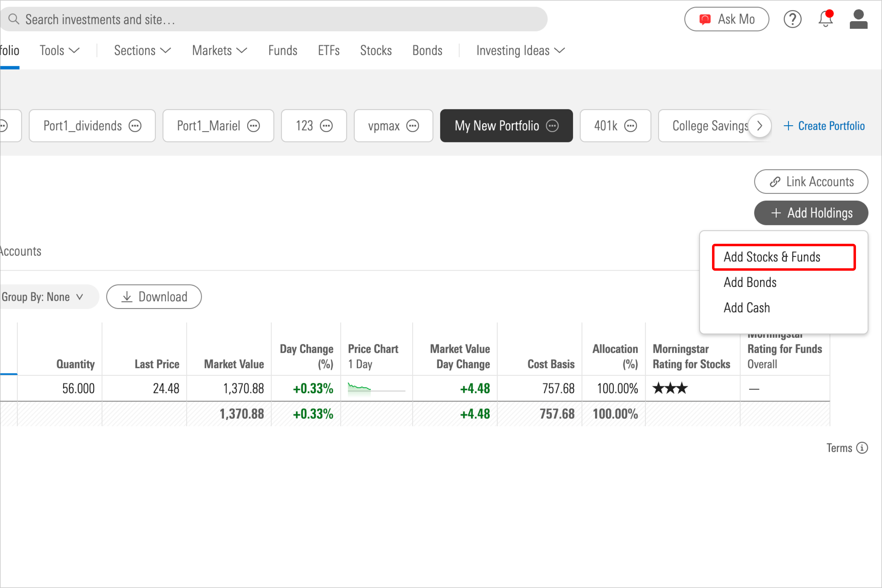882x588 pixels.
Task: Select the 401k portfolio tab
Action: [615, 126]
